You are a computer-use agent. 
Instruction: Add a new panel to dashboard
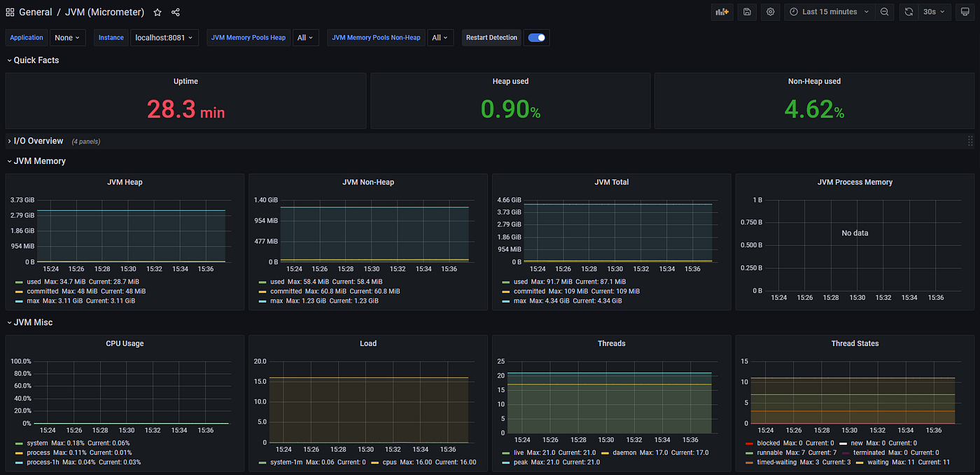click(x=721, y=12)
